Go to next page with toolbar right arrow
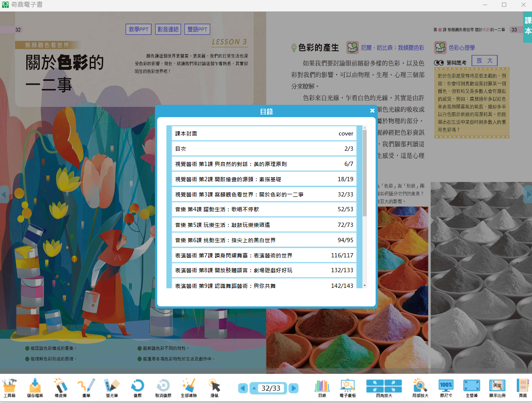Viewport: 532px width, 403px height. [293, 388]
